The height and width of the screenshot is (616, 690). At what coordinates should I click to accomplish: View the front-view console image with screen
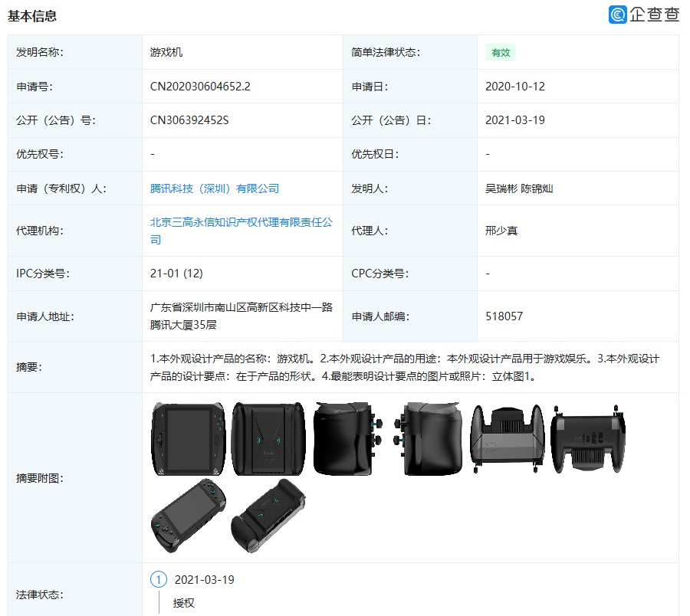[x=188, y=437]
